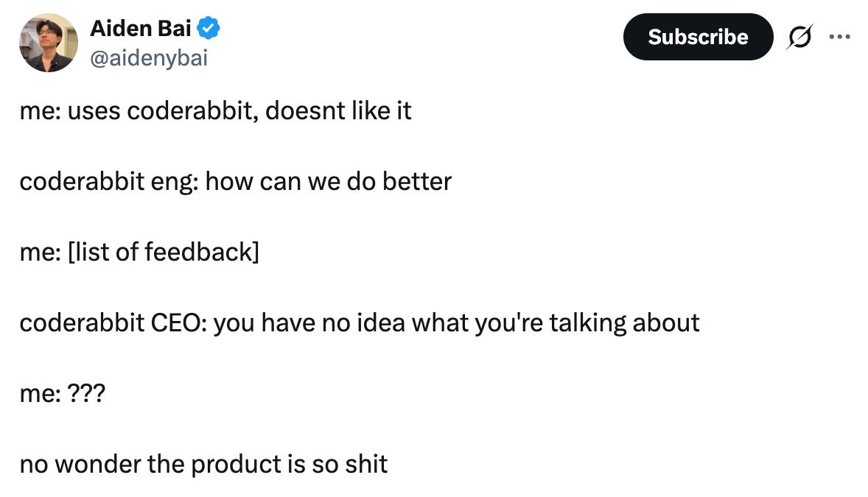Select the last line of the tweet

coord(203,464)
